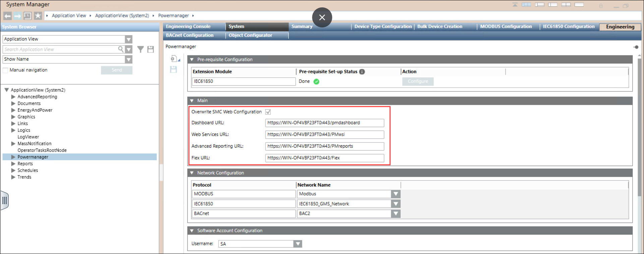644x254 pixels.
Task: Click the pin icon at top right of the panel
Action: tap(636, 47)
